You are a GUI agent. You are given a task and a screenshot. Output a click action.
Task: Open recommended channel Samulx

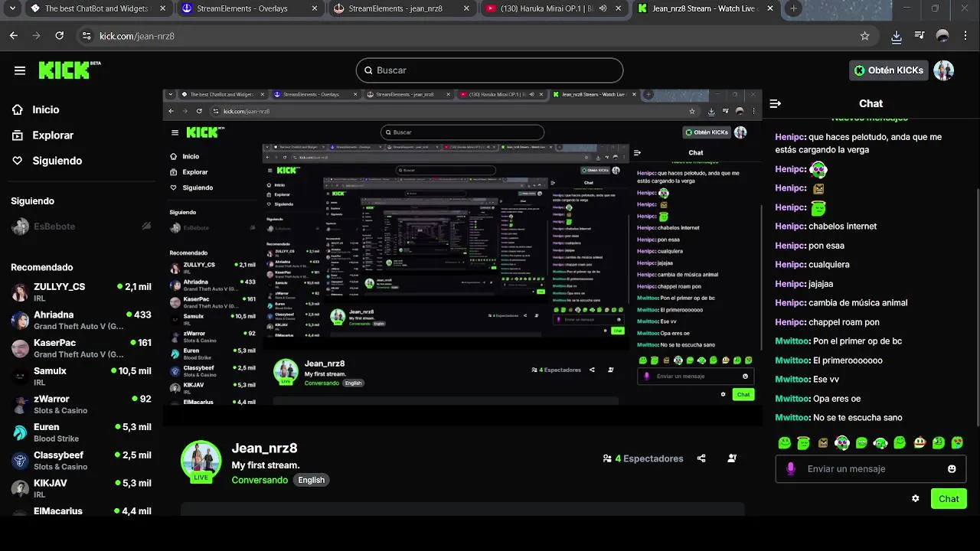point(81,376)
